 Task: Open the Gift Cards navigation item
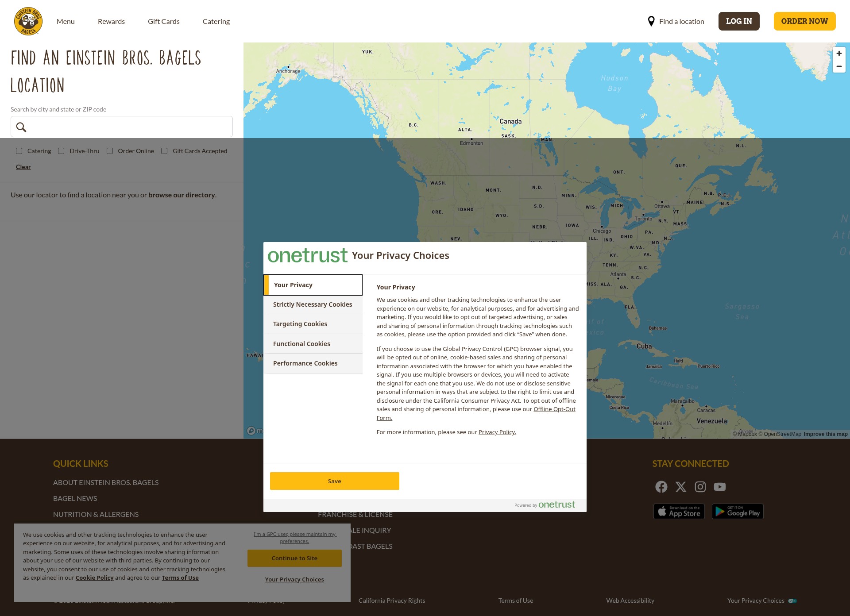pos(164,21)
